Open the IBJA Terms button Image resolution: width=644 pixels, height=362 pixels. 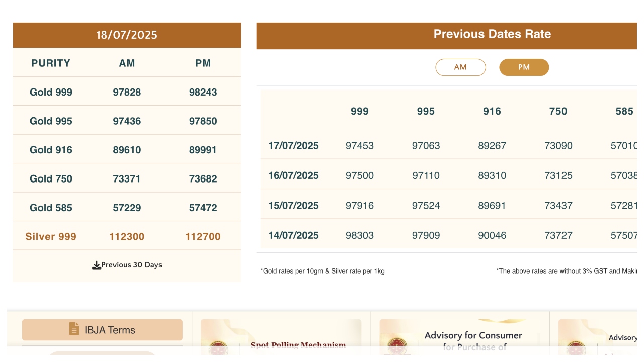coord(102,330)
